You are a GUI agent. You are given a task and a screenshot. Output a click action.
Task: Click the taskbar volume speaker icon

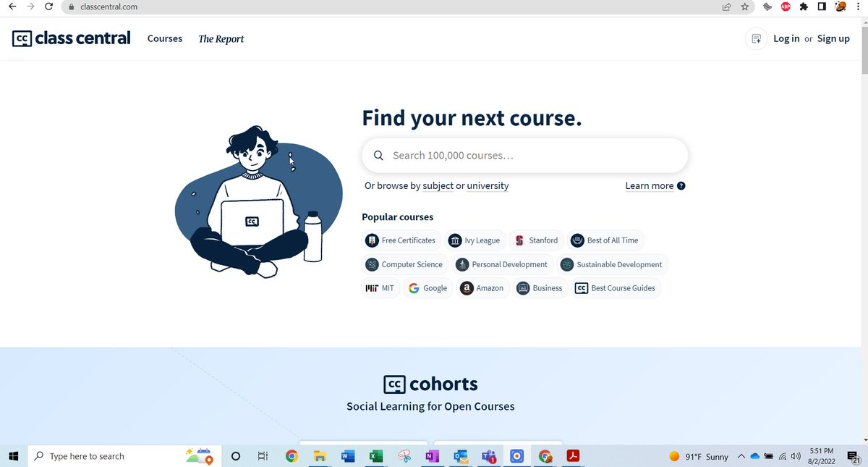coord(796,457)
